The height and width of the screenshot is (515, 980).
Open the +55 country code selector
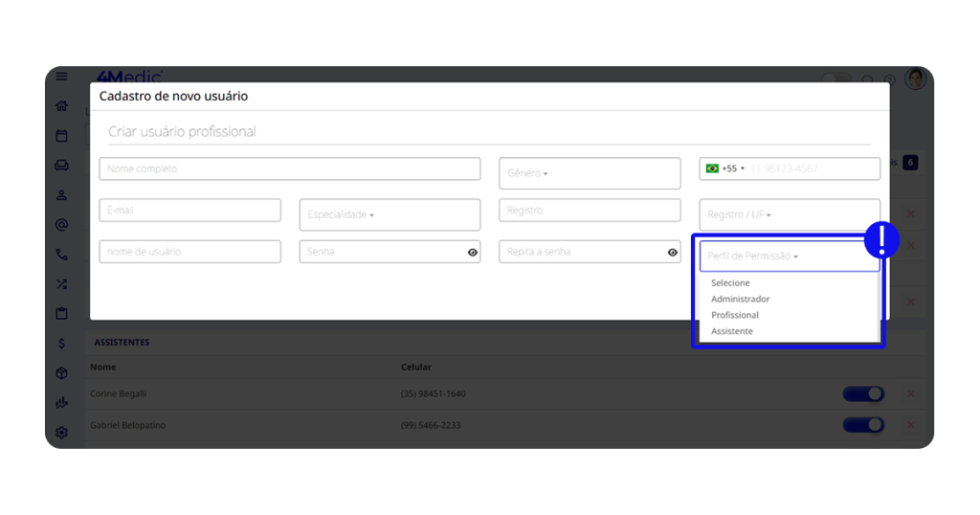click(724, 168)
